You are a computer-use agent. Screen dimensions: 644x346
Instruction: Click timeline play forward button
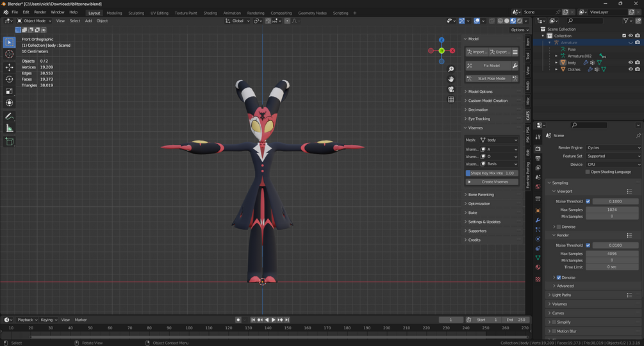273,320
